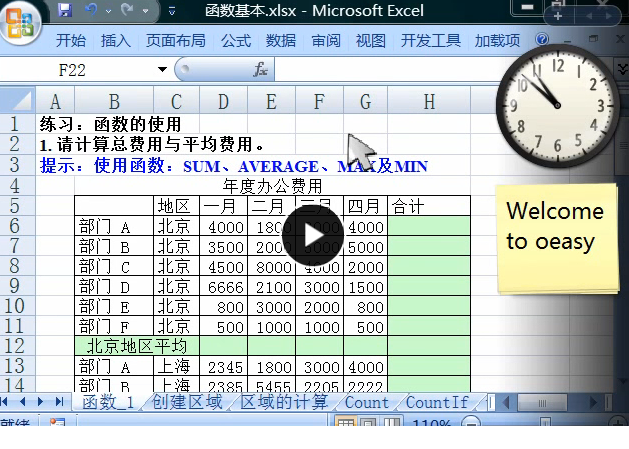Go to next sheet tab arrow
Viewport: 629px width, 449px height.
[x=41, y=401]
